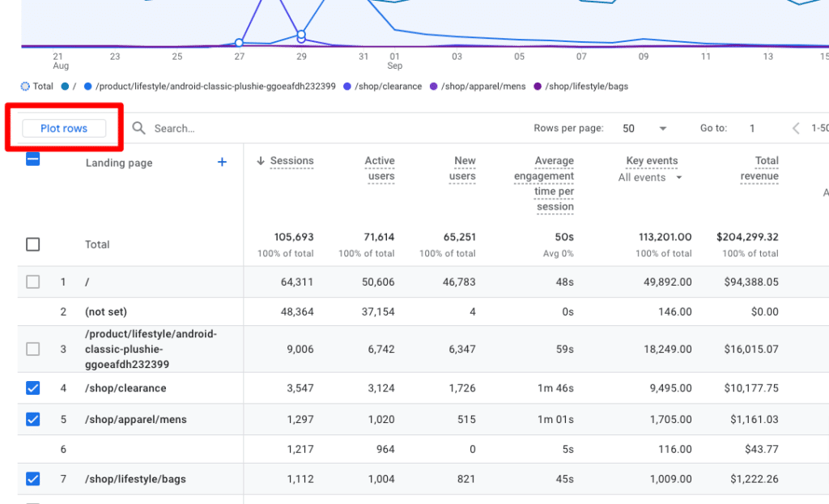Click the select-all checkbox in the header
Viewport: 829px width, 504px height.
32,159
